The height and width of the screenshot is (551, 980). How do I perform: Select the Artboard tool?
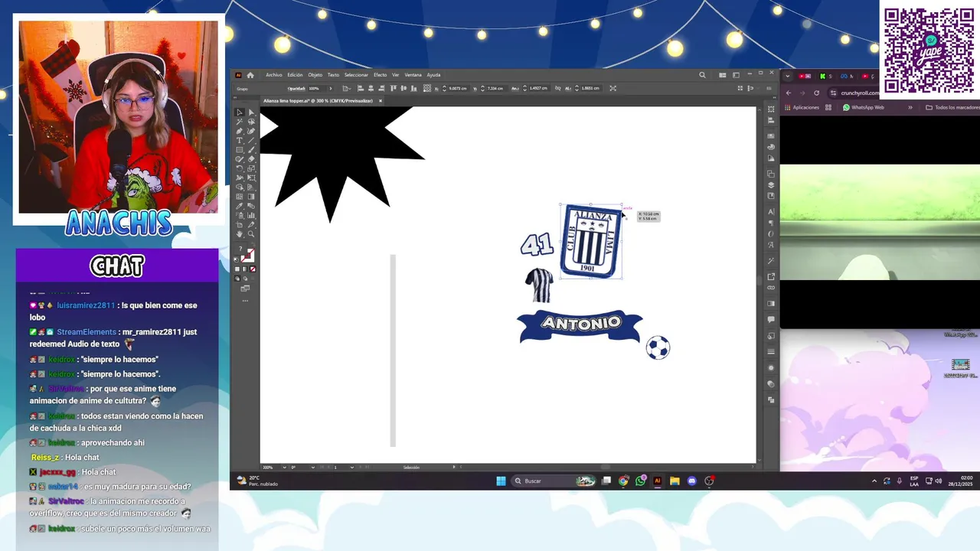click(240, 225)
